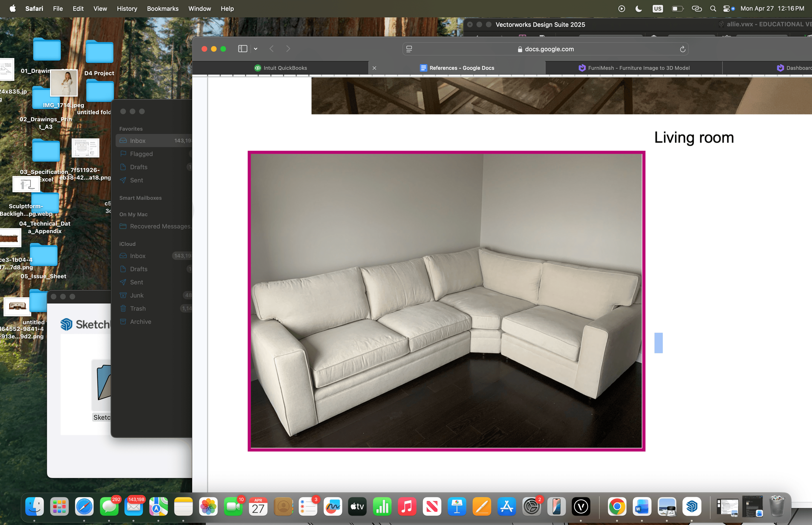The image size is (812, 525).
Task: Toggle the Safari sidebar button
Action: (x=242, y=49)
